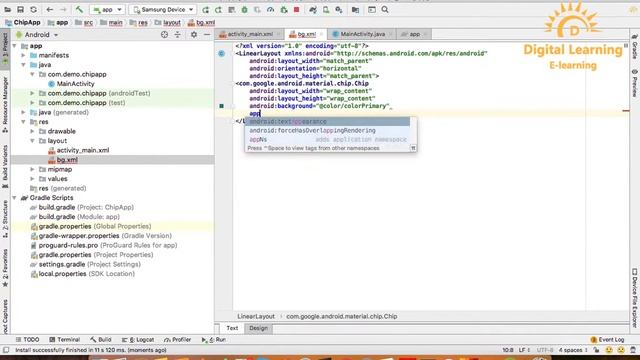This screenshot has height=360, width=640.
Task: Click the LF line separator status entry
Action: [x=524, y=350]
